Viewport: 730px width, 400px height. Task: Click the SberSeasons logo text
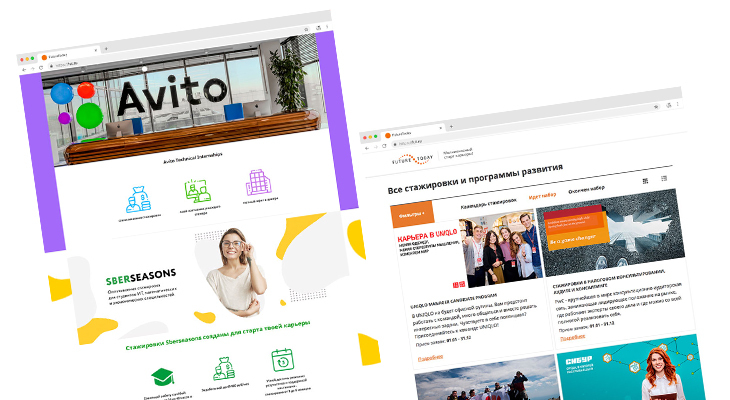tap(141, 277)
